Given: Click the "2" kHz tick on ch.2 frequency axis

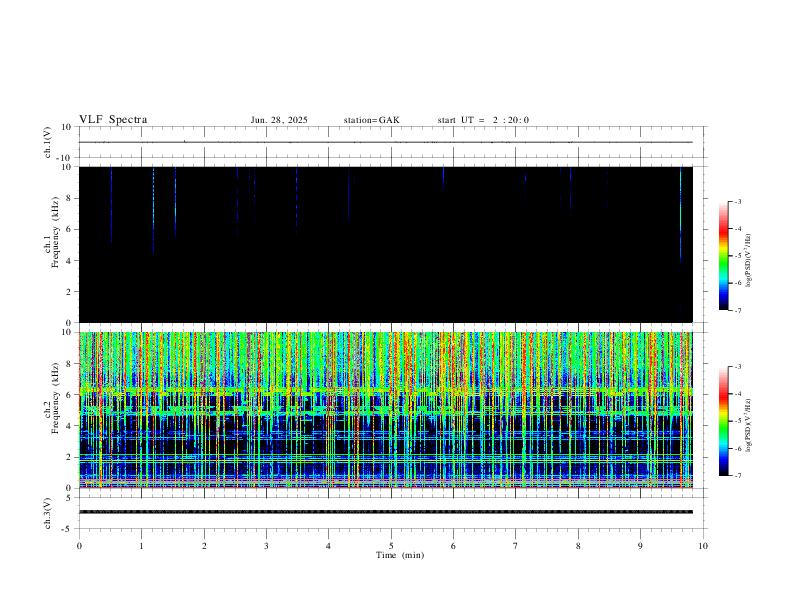Looking at the screenshot, I should [70, 457].
